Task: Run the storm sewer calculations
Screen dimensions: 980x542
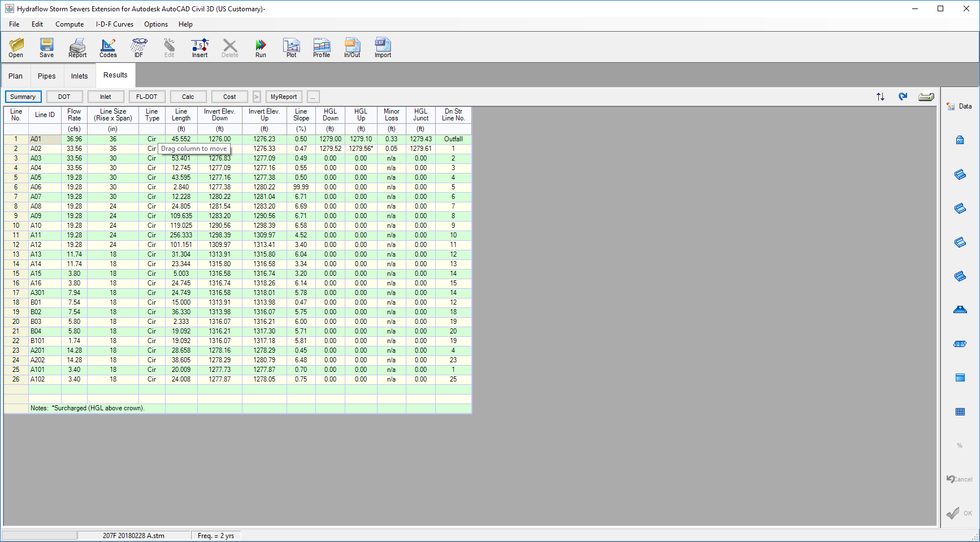Action: [x=260, y=47]
